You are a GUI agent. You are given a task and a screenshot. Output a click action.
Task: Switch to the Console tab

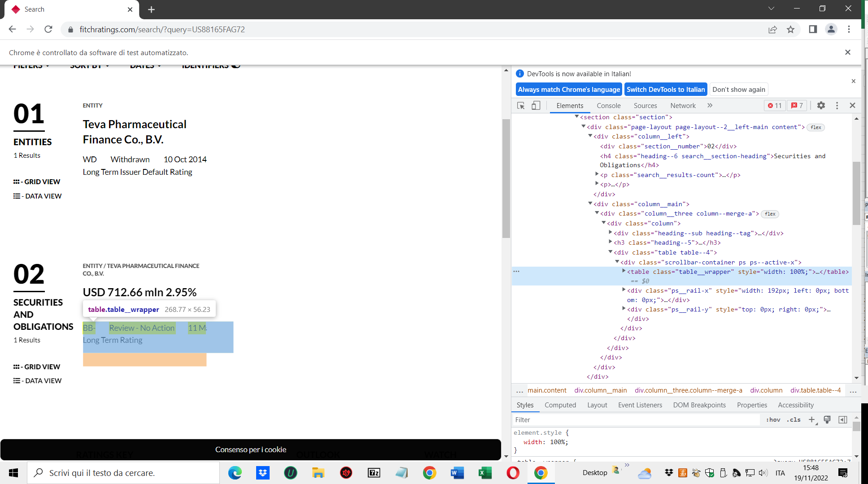point(609,105)
